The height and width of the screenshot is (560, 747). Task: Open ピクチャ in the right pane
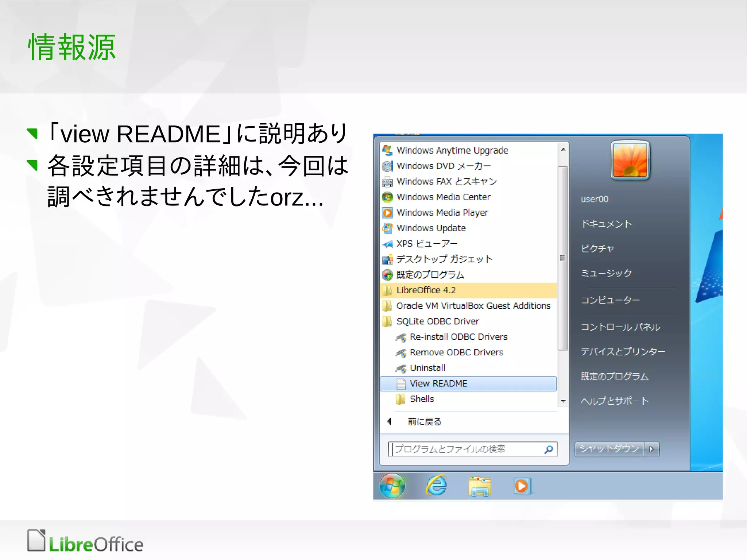coord(597,248)
